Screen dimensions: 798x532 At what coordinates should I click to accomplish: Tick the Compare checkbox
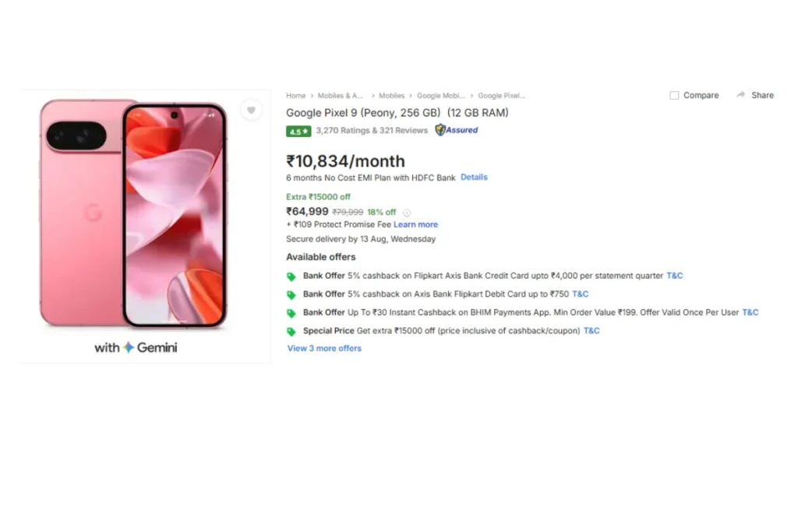pyautogui.click(x=674, y=95)
